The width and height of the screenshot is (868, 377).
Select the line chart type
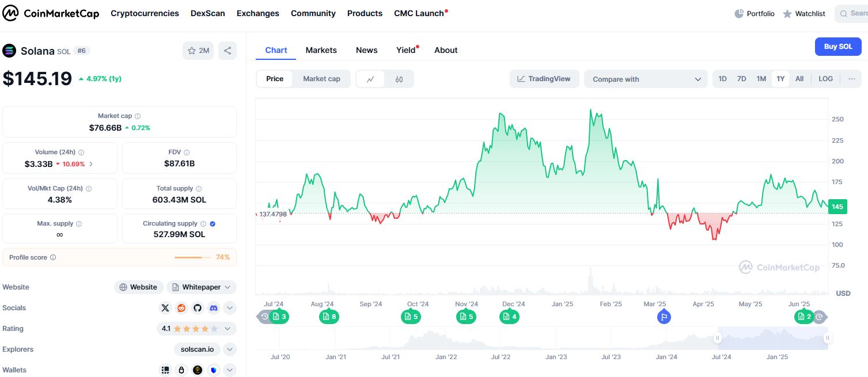click(x=371, y=79)
